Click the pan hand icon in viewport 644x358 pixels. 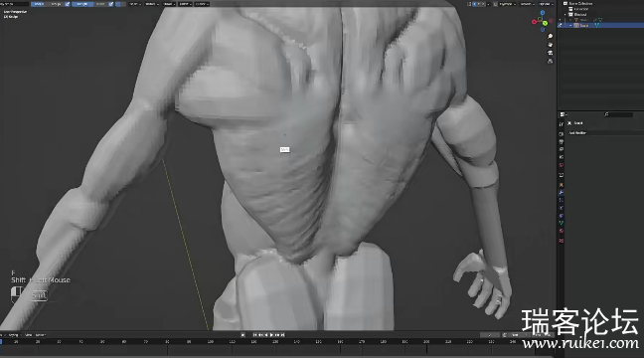click(x=550, y=45)
